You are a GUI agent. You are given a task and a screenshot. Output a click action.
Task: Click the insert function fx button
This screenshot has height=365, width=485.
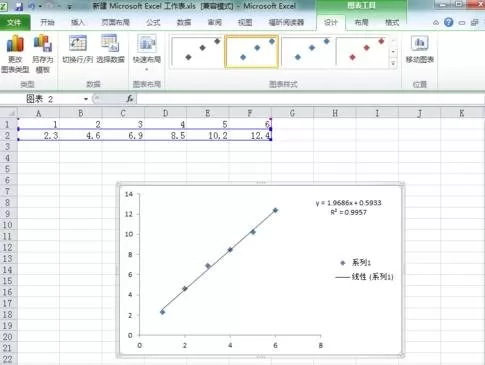[x=130, y=99]
